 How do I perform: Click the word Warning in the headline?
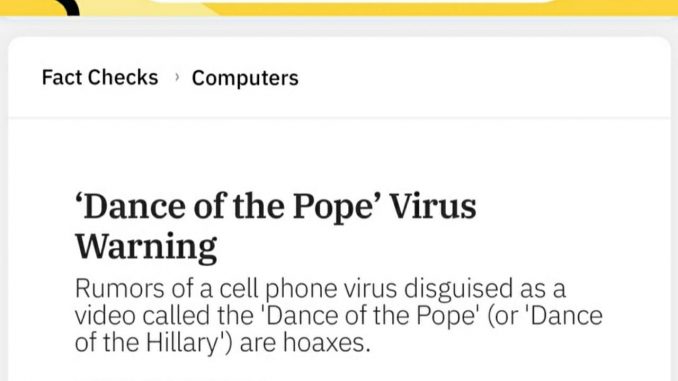tap(146, 247)
